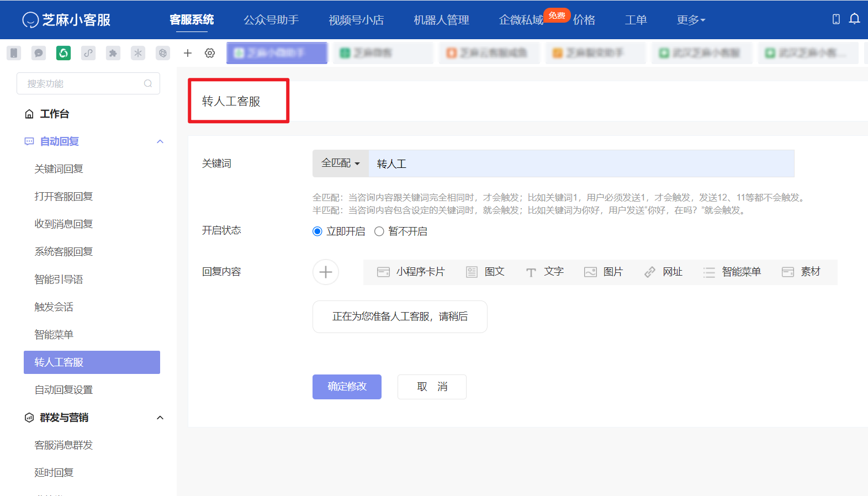Click the round plus button to add reply content
Screen dimensions: 868x496
coord(326,272)
